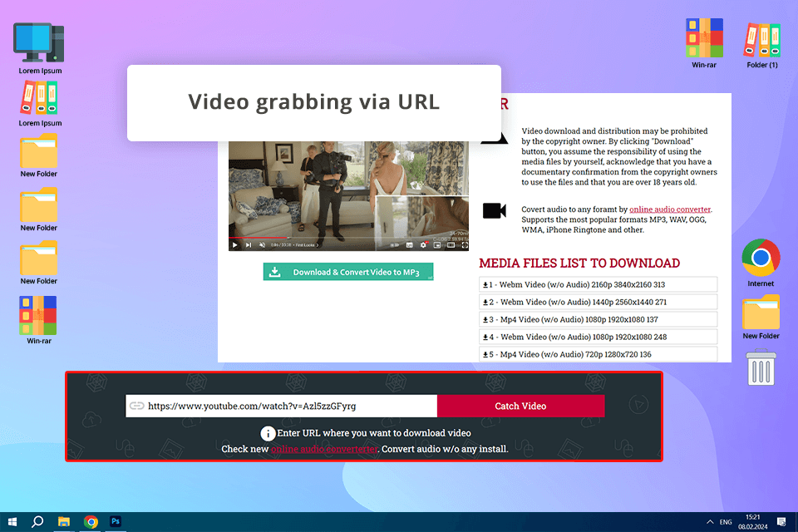The image size is (798, 532).
Task: Unmute the video player volume
Action: 262,245
